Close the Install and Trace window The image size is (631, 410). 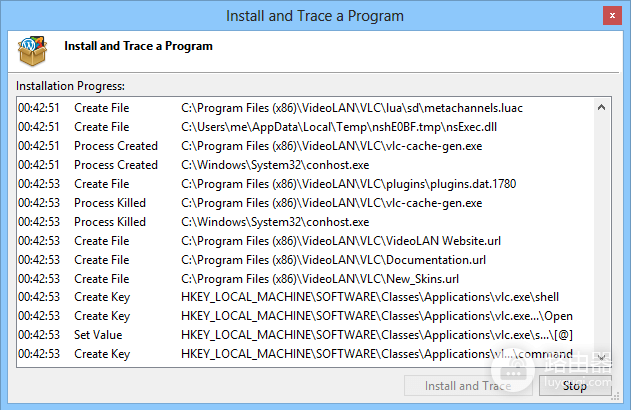coord(612,16)
